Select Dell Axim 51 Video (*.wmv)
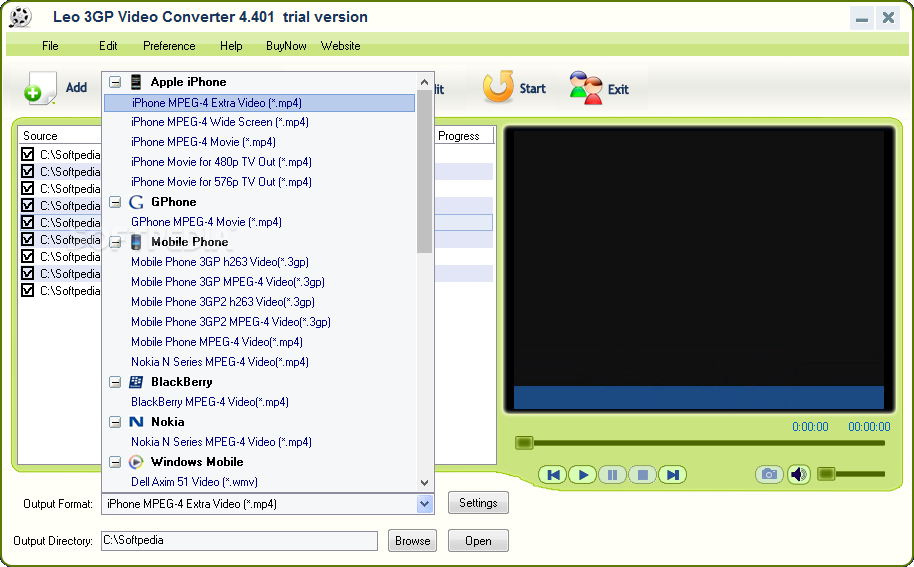Viewport: 914px width, 567px height. pyautogui.click(x=194, y=482)
